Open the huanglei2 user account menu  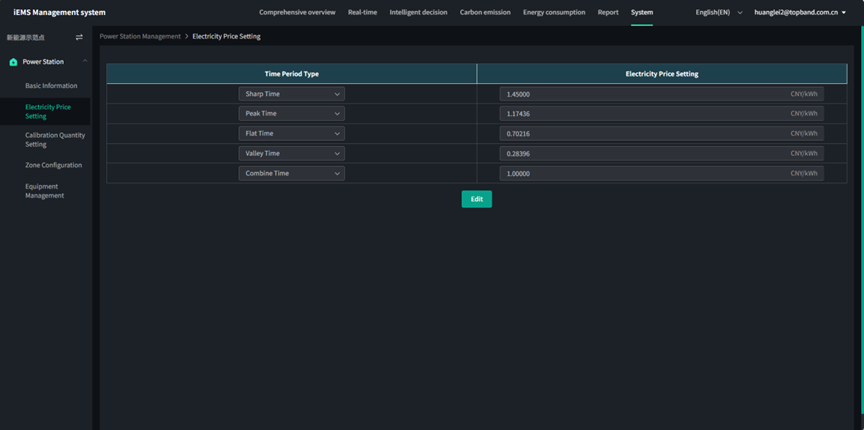click(x=799, y=12)
